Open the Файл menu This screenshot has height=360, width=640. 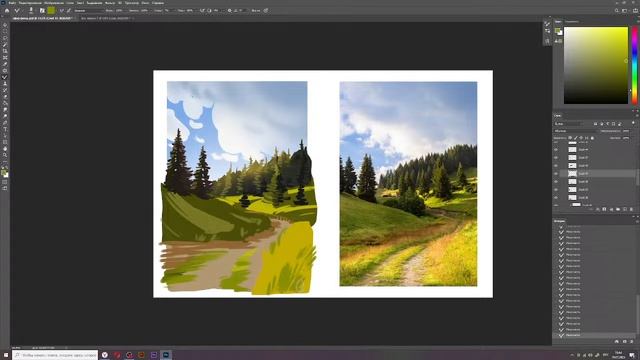tap(12, 3)
